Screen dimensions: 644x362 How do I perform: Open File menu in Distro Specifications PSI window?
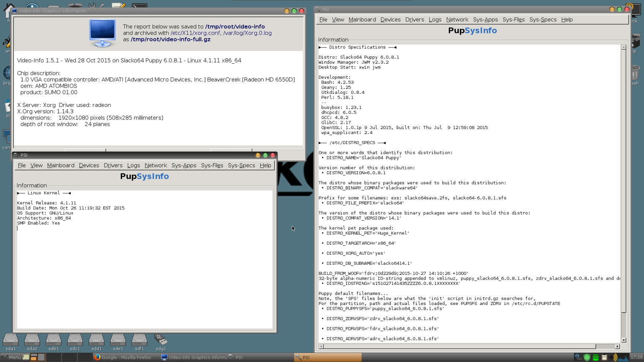coord(323,20)
